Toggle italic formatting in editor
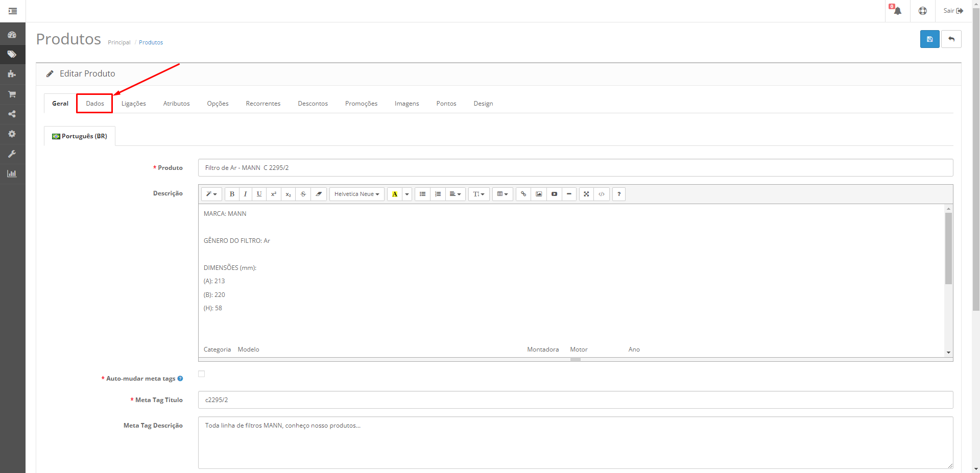This screenshot has height=473, width=980. (x=246, y=194)
